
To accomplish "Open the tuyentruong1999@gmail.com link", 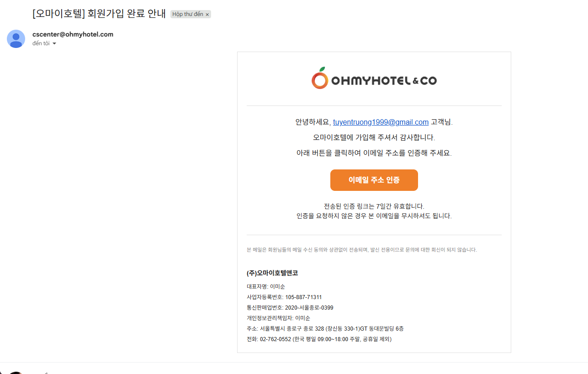I will pyautogui.click(x=381, y=122).
